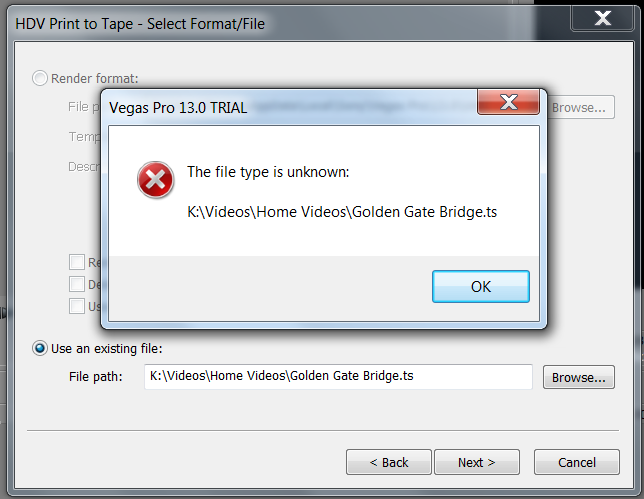The width and height of the screenshot is (644, 499).
Task: Select the Use an existing file option
Action: [40, 348]
